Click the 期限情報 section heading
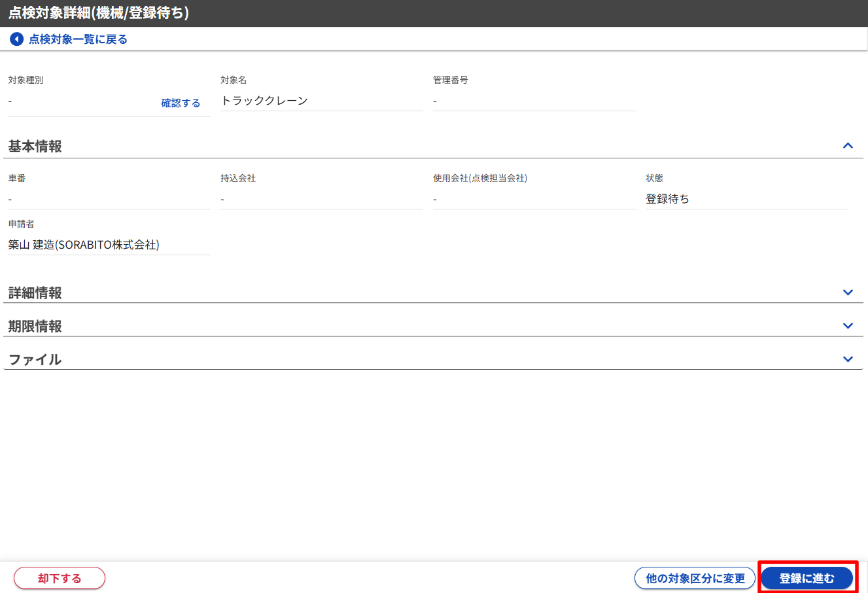The height and width of the screenshot is (593, 868). pos(35,327)
